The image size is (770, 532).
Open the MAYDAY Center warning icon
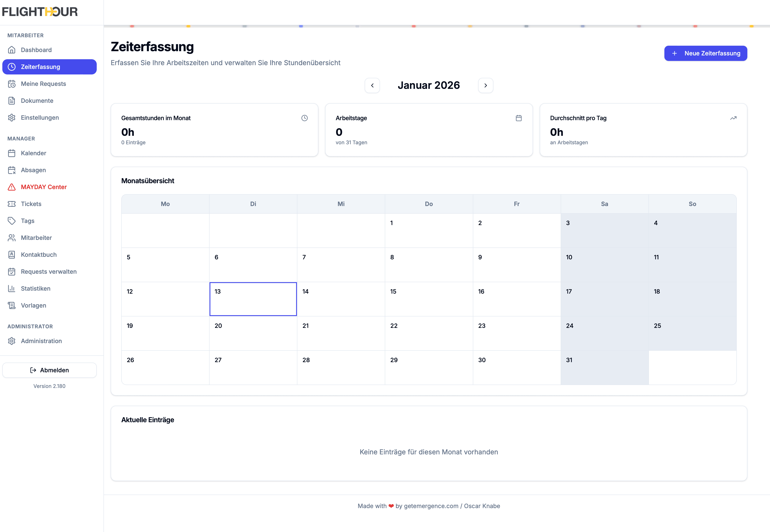click(12, 187)
